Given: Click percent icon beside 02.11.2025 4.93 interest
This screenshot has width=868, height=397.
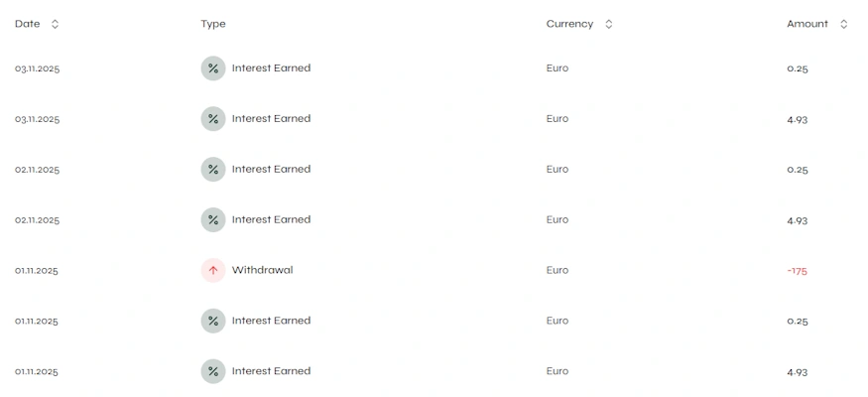Looking at the screenshot, I should point(212,220).
